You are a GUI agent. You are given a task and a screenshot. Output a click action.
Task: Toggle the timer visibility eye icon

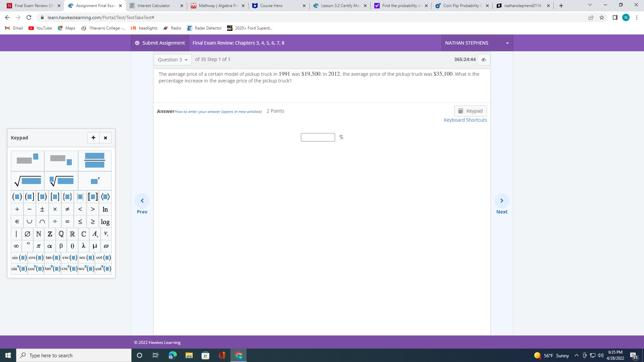(x=483, y=60)
